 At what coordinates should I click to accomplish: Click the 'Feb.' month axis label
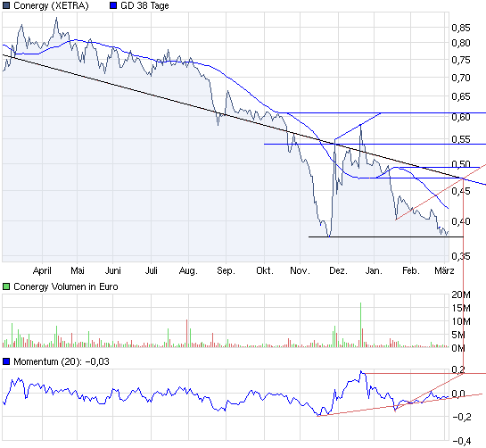coord(411,270)
